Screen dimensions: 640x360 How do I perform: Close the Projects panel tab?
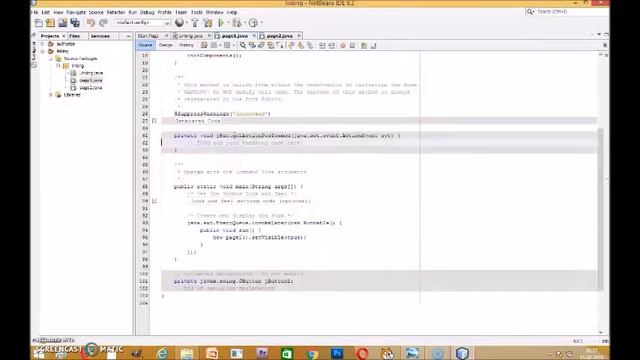click(64, 36)
